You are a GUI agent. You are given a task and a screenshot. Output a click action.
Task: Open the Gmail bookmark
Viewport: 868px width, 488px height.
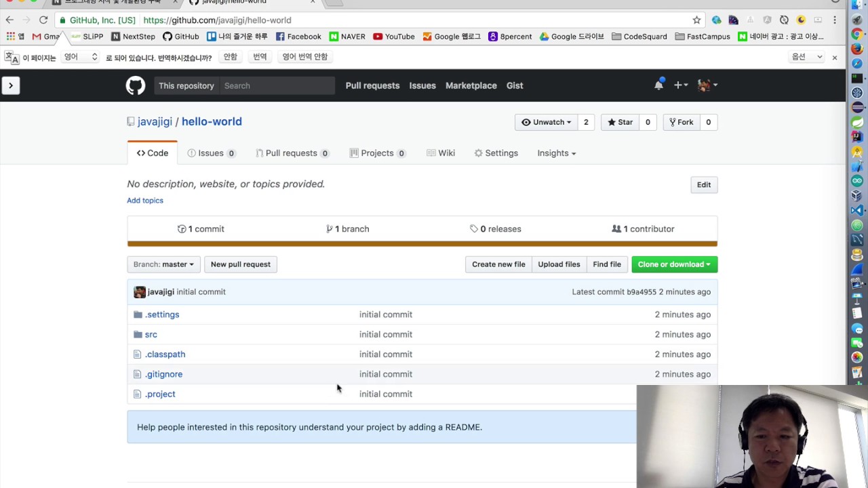tap(45, 37)
